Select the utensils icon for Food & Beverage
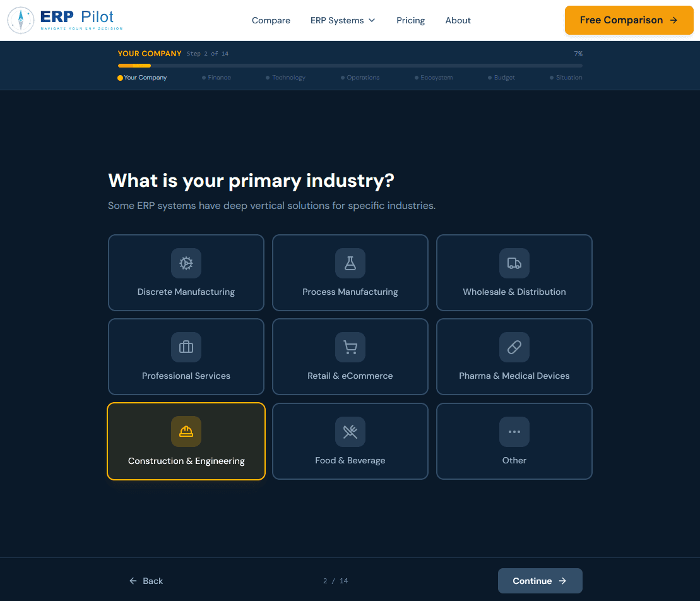 [x=350, y=431]
